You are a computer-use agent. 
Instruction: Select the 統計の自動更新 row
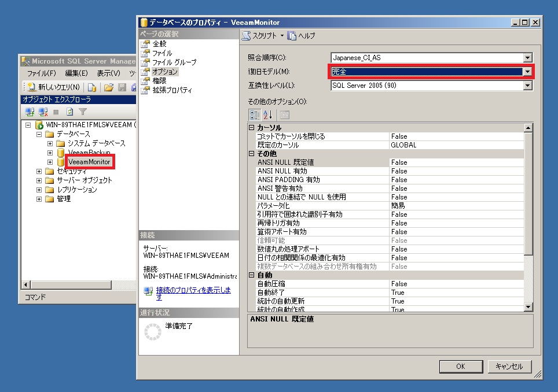pos(390,301)
